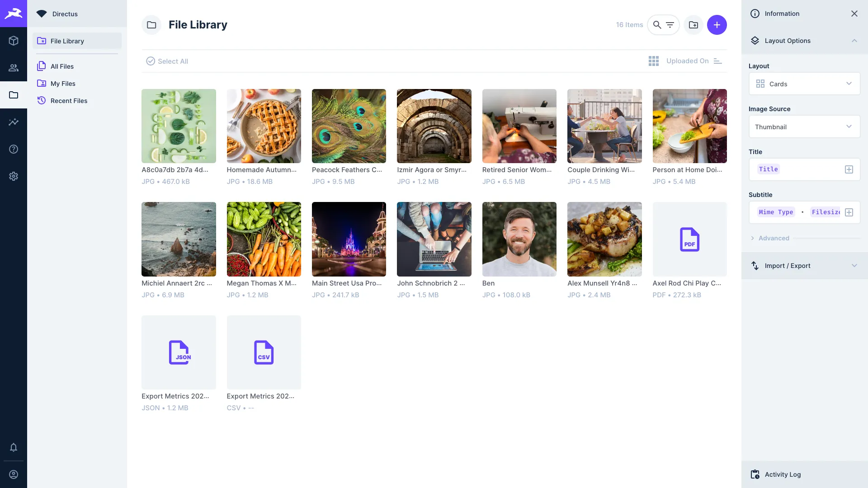Open the project Settings module
Image resolution: width=868 pixels, height=488 pixels.
coord(14,176)
